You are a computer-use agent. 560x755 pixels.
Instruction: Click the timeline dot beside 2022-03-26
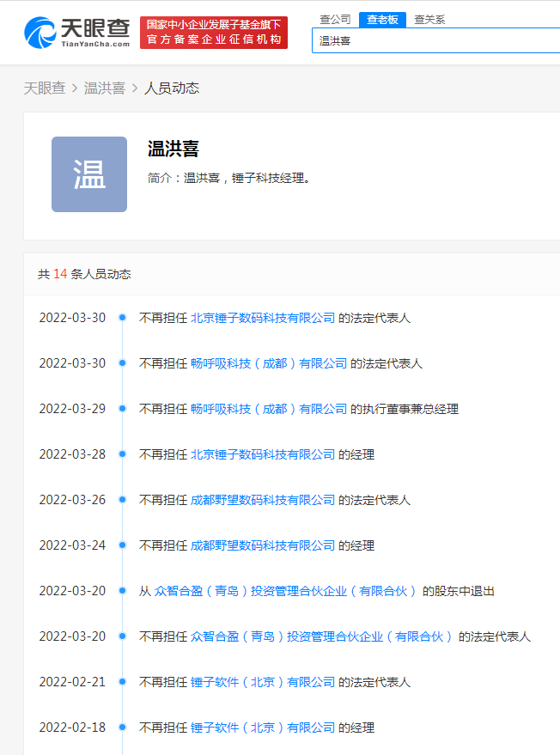(122, 499)
